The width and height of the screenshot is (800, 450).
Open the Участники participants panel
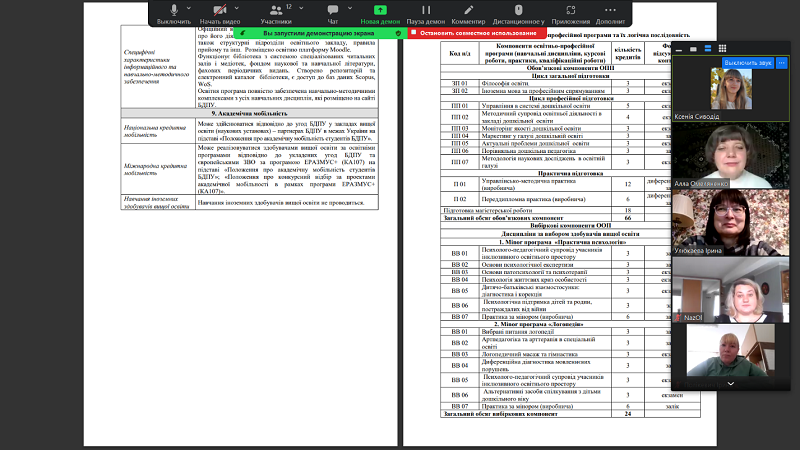[x=276, y=12]
